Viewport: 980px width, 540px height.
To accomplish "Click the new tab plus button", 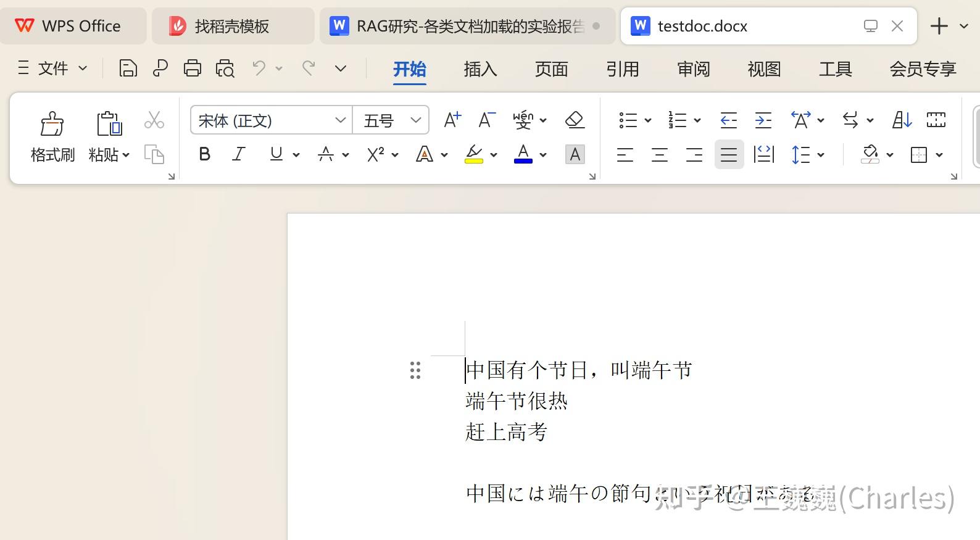I will point(939,26).
